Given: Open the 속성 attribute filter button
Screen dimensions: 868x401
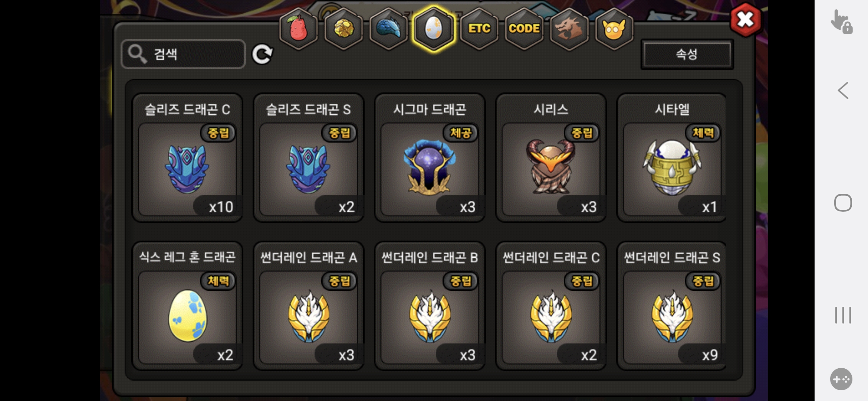Looking at the screenshot, I should point(687,54).
